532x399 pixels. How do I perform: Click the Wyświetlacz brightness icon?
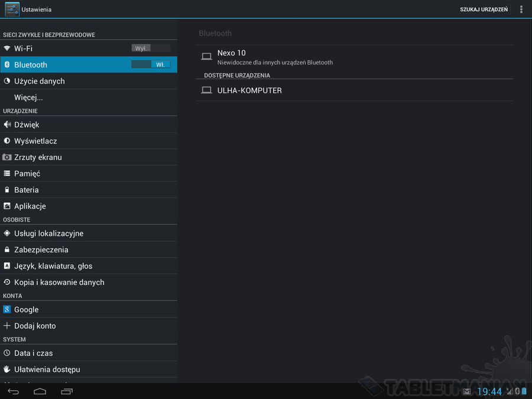tap(7, 141)
